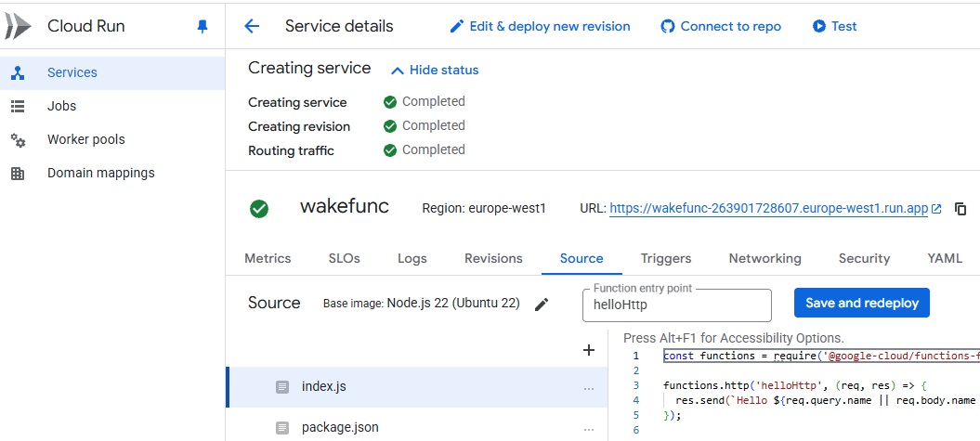This screenshot has width=980, height=441.
Task: Open the more options menu for package.json
Action: tap(588, 429)
